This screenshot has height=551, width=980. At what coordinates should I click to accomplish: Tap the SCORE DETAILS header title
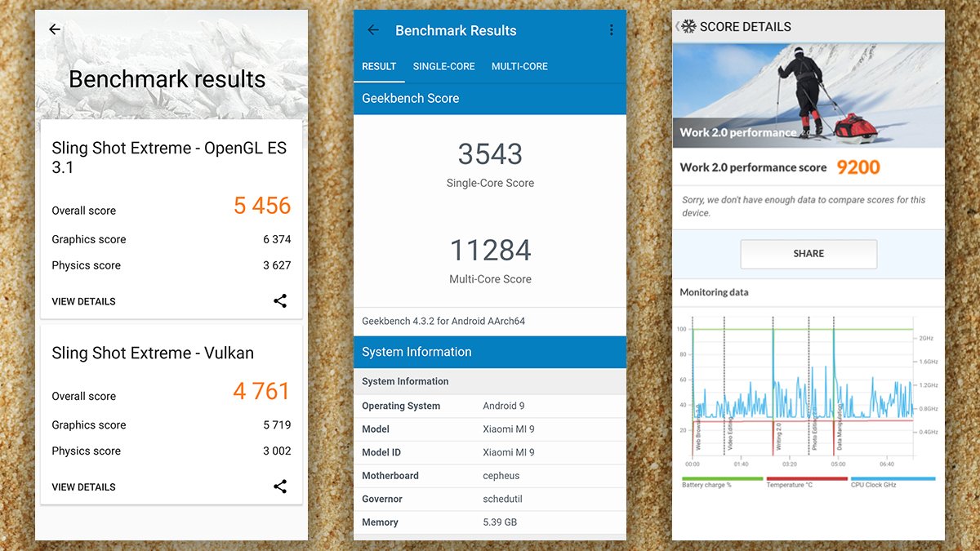[746, 27]
